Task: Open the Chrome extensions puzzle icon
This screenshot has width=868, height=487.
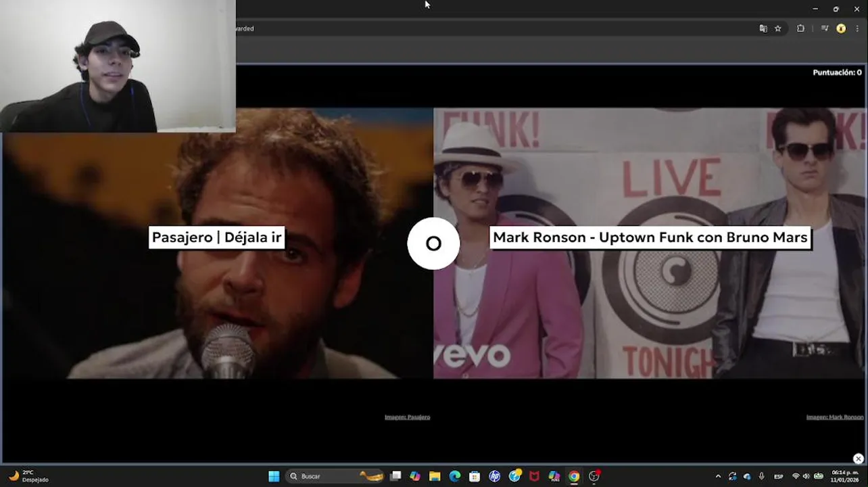Action: tap(800, 28)
